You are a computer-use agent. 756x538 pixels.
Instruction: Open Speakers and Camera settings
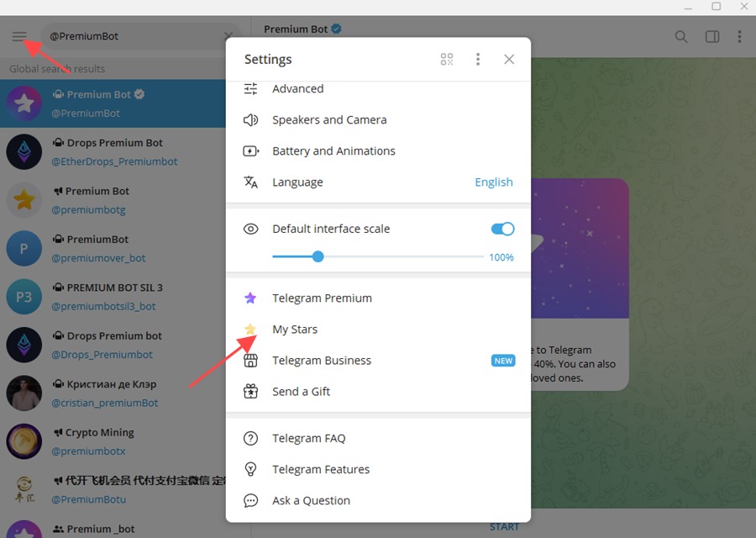point(378,119)
